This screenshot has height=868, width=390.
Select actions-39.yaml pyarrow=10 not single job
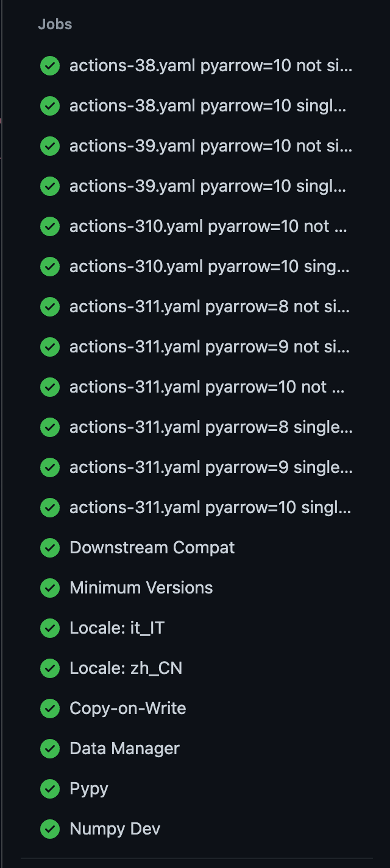click(196, 146)
